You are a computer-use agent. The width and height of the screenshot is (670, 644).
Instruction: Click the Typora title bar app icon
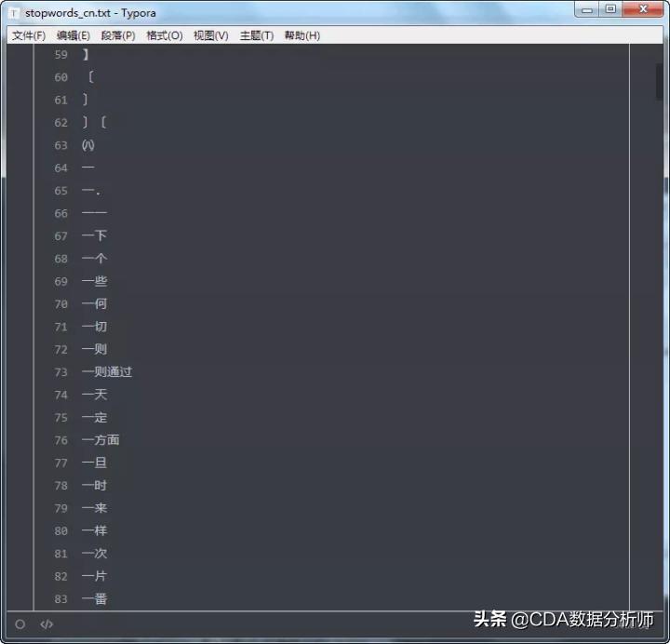coord(14,13)
